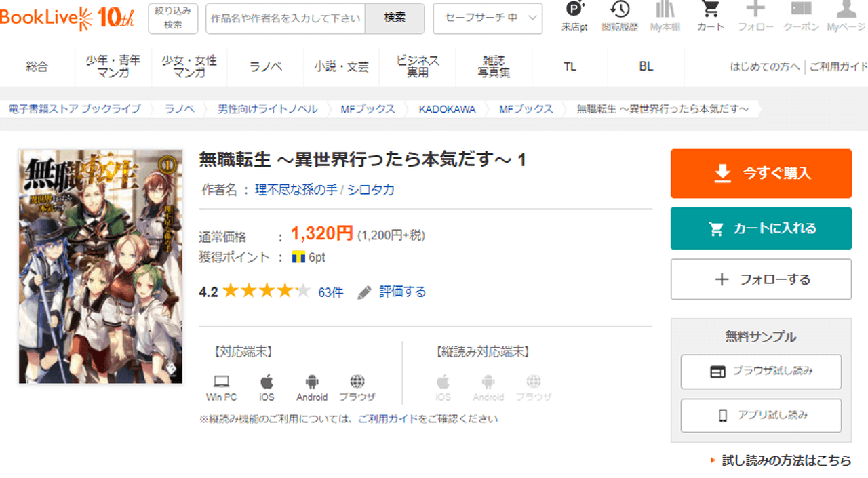Click the 無職転生 book cover thumbnail
This screenshot has width=868, height=478.
[x=100, y=266]
